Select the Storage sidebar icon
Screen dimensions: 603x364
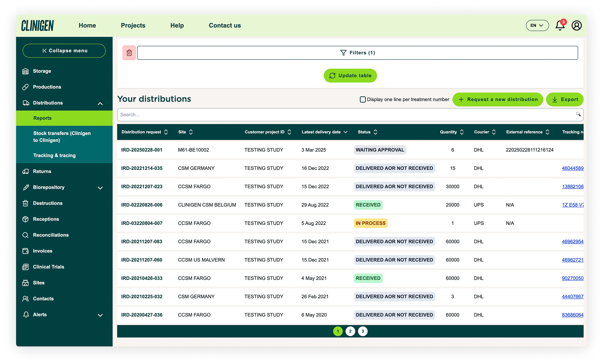(26, 71)
